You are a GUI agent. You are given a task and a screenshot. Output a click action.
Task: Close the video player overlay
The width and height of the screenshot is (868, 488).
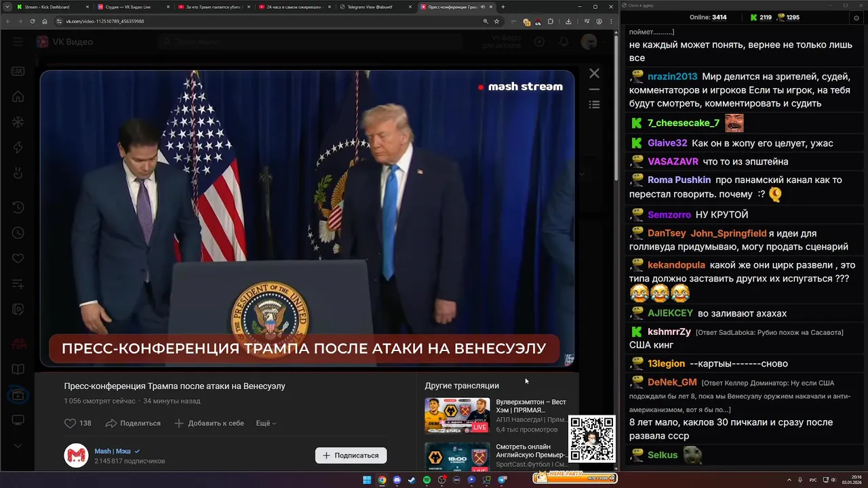(594, 73)
